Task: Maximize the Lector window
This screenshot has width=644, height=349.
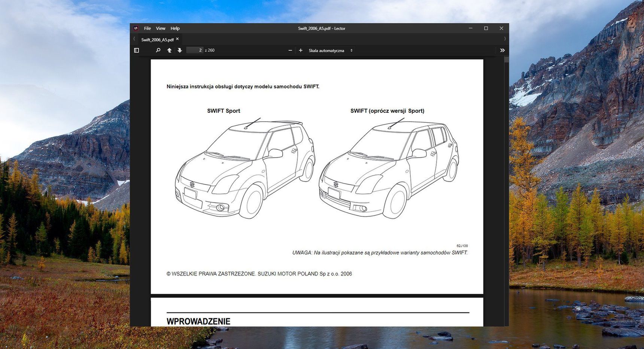Action: click(x=486, y=28)
